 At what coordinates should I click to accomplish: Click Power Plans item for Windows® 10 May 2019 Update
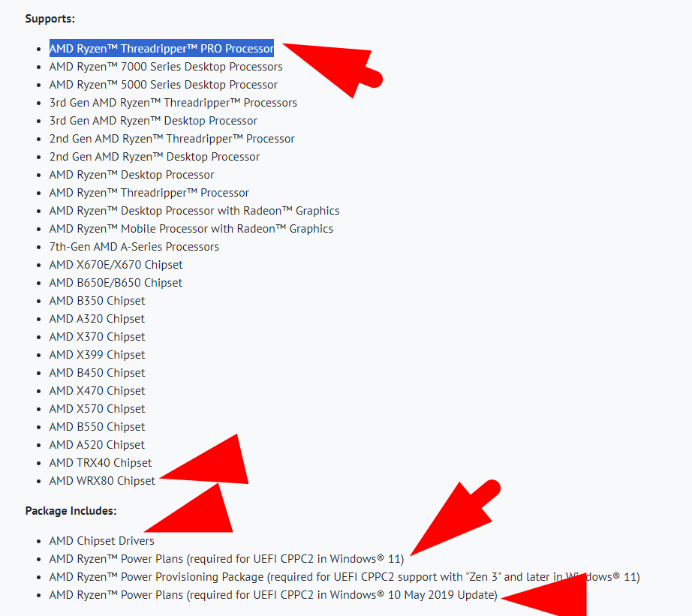[273, 596]
